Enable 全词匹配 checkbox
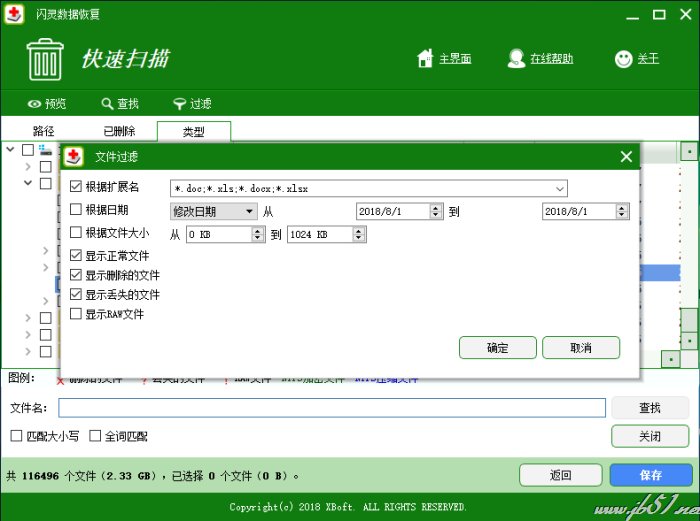700x521 pixels. point(95,436)
